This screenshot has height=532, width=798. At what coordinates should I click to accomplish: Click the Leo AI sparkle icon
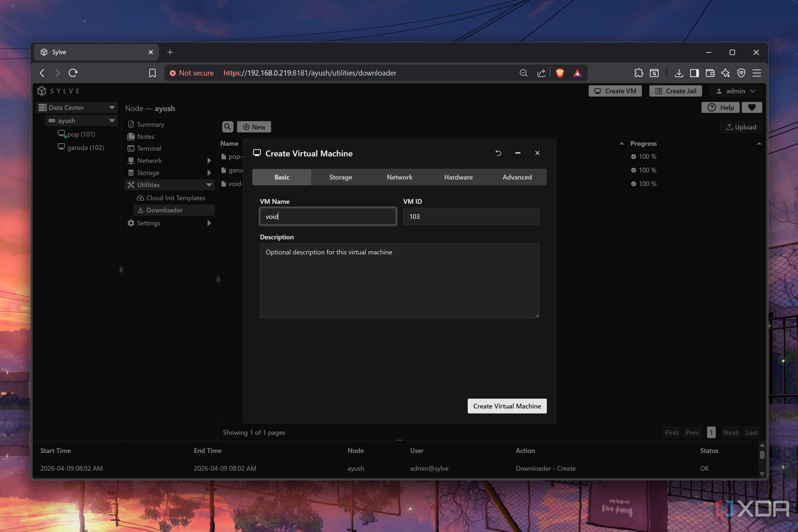pos(725,73)
